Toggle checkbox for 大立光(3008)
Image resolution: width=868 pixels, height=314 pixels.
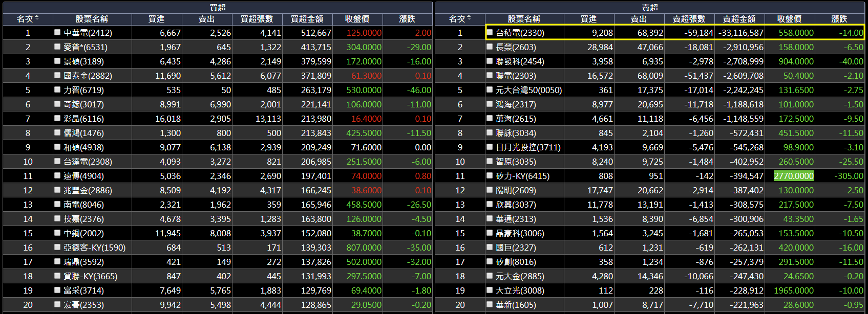(x=490, y=290)
